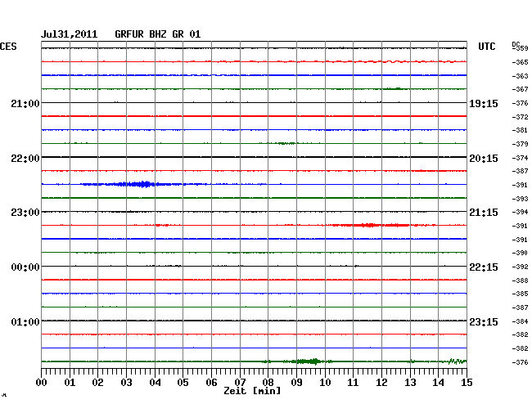Select the DC offset value -385
Image resolution: width=532 pixels, height=404 pixels.
pos(520,294)
